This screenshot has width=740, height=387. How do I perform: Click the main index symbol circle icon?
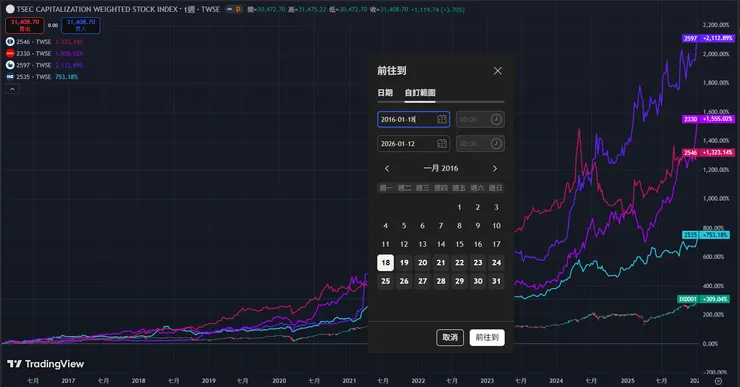coord(10,9)
